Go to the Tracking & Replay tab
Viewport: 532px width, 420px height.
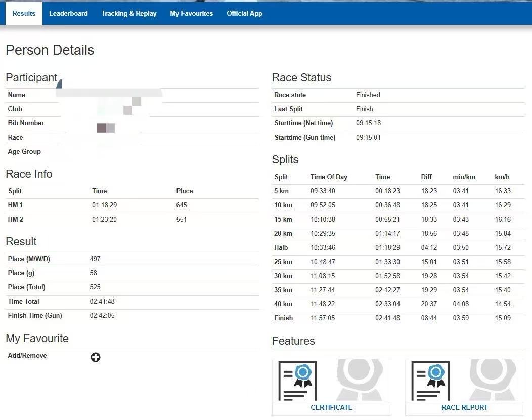[129, 13]
